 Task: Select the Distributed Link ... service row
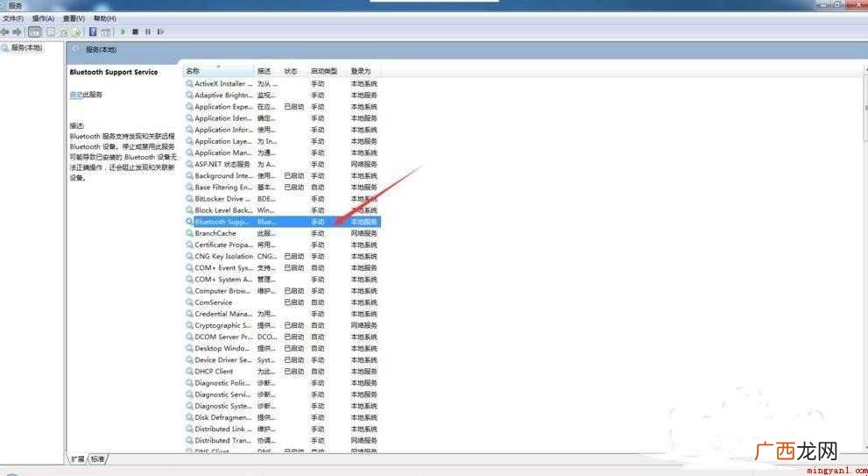[282, 429]
